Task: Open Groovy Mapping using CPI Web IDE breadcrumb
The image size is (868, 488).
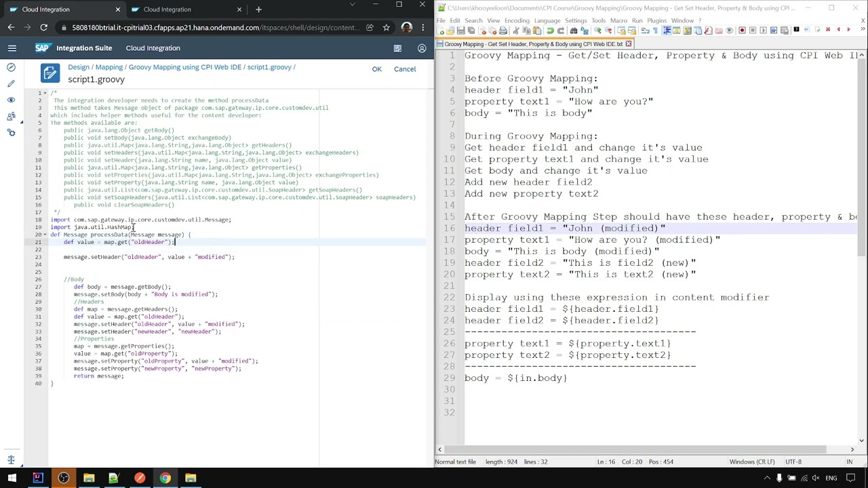Action: click(184, 67)
